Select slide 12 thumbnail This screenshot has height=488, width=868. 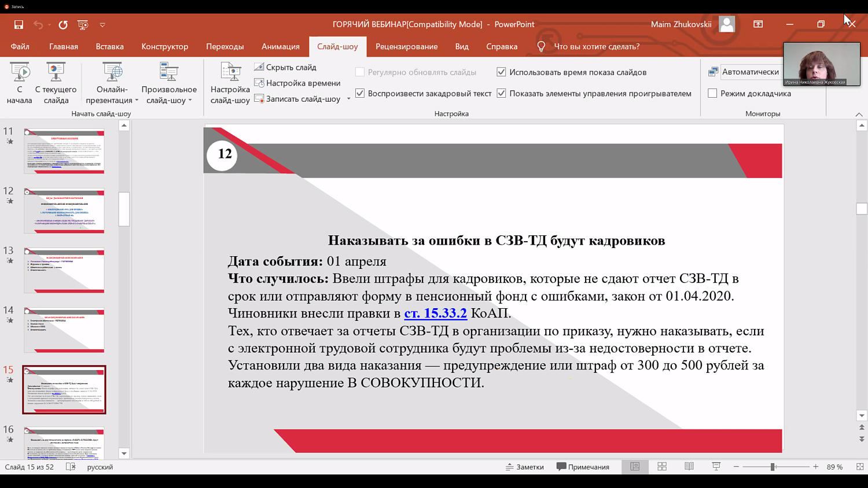[x=64, y=210]
